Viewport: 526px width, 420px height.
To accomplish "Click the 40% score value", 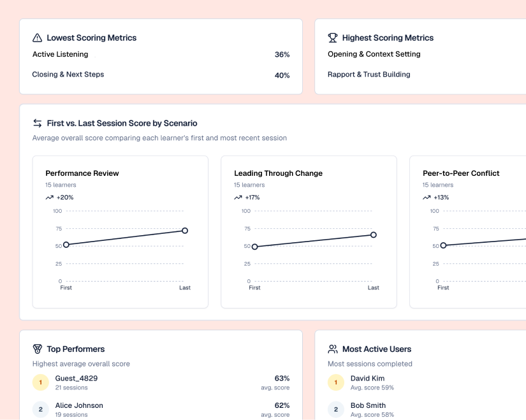I will pyautogui.click(x=282, y=75).
